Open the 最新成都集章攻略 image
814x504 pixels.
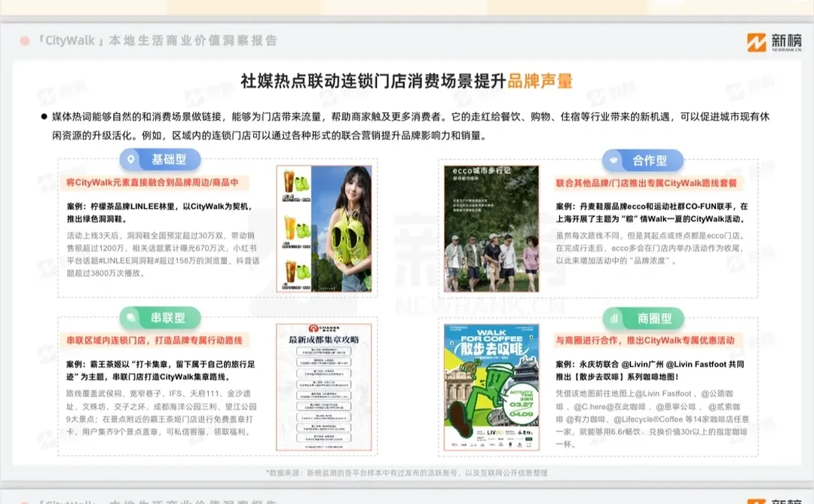click(x=324, y=387)
